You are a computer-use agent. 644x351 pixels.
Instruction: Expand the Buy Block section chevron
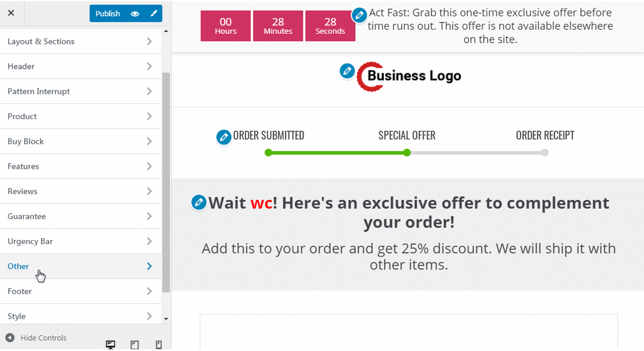pos(149,141)
